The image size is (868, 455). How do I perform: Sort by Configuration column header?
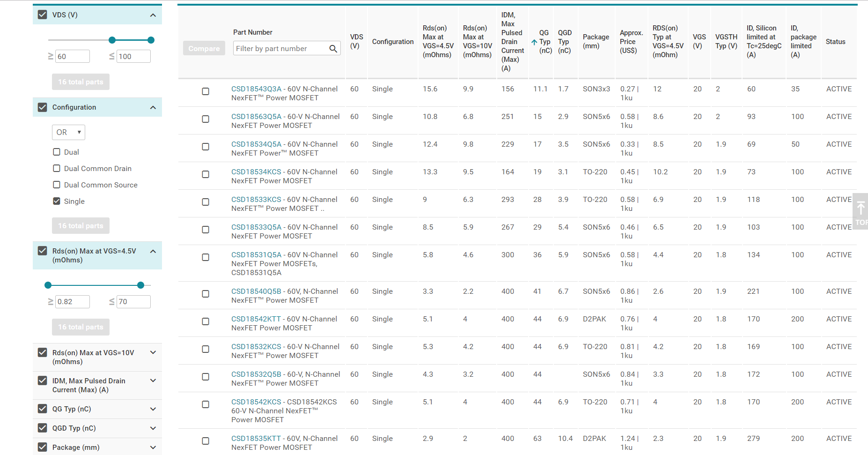(x=393, y=42)
